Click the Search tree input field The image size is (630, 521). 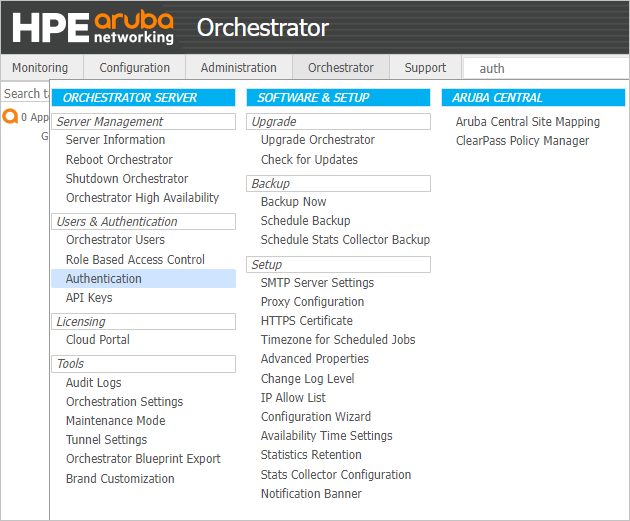pyautogui.click(x=25, y=94)
